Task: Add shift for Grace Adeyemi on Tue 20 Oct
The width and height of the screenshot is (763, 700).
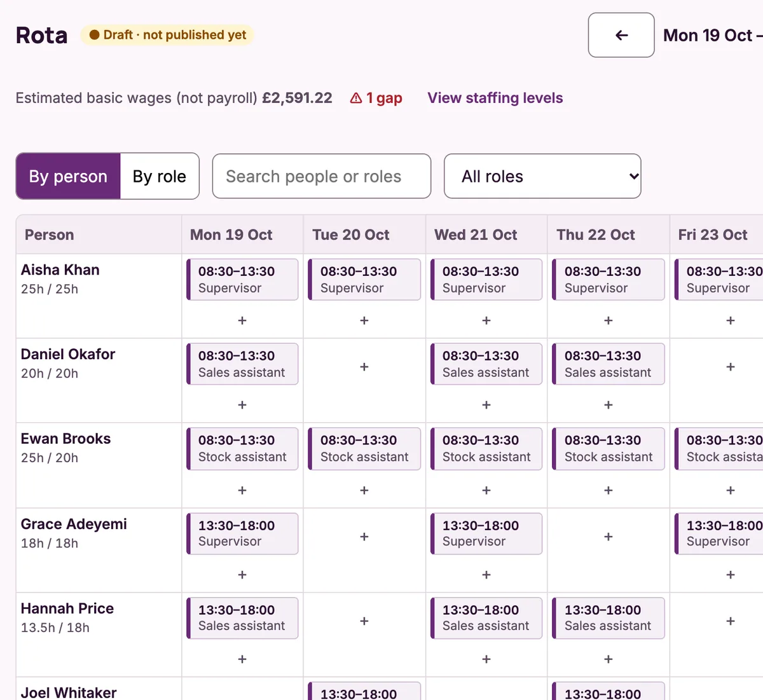Action: pos(364,537)
